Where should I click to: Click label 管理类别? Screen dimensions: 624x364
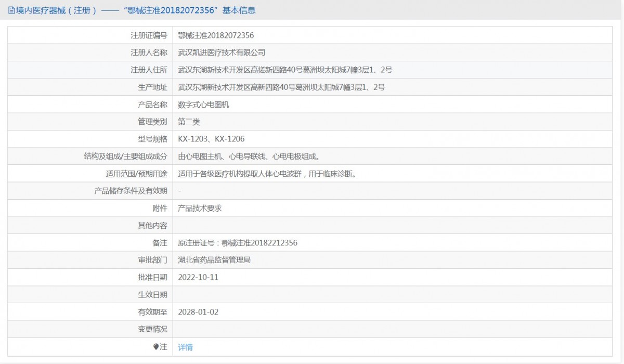[152, 122]
